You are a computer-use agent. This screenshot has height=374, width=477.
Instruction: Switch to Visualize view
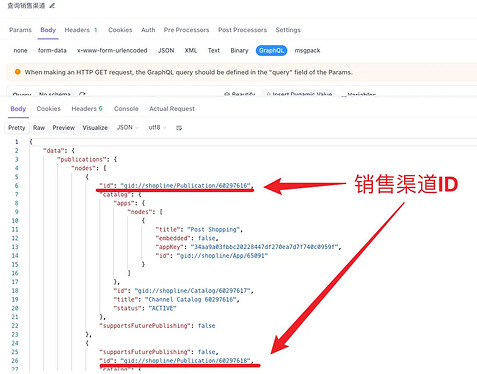95,128
